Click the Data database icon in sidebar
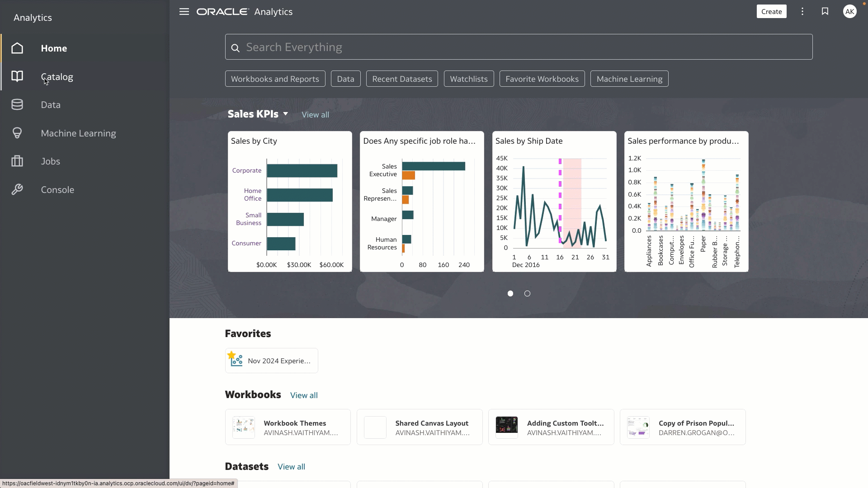 pos(17,104)
